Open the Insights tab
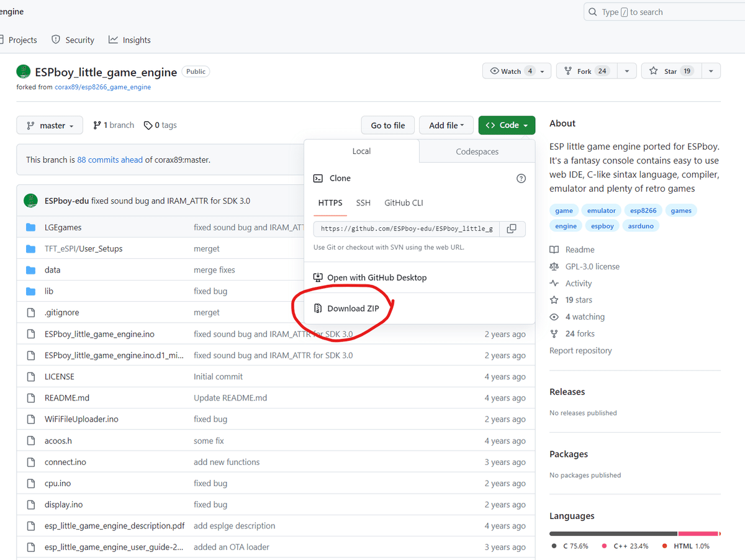Screen dimensions: 745x560 pyautogui.click(x=129, y=40)
